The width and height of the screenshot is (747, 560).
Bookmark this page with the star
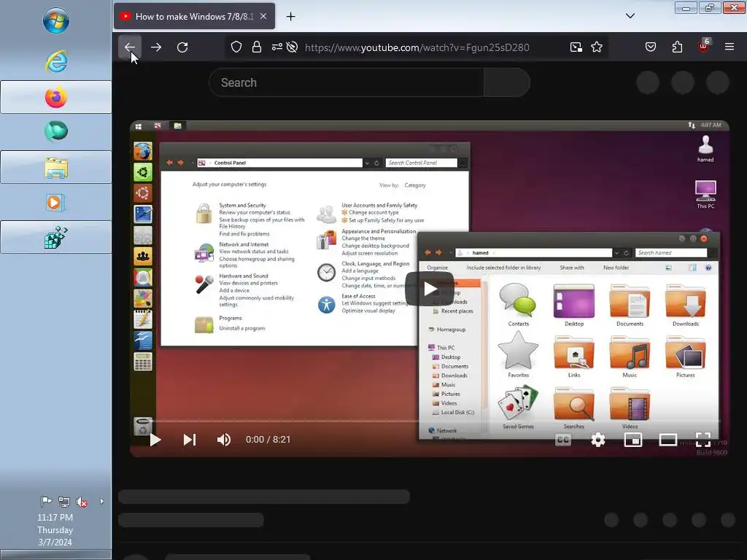tap(597, 47)
